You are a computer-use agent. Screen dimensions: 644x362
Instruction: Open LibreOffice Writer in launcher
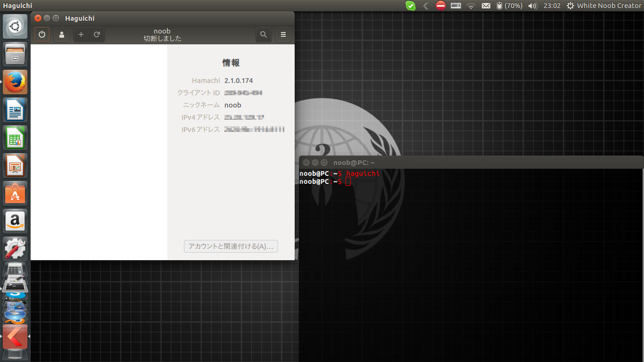[15, 109]
